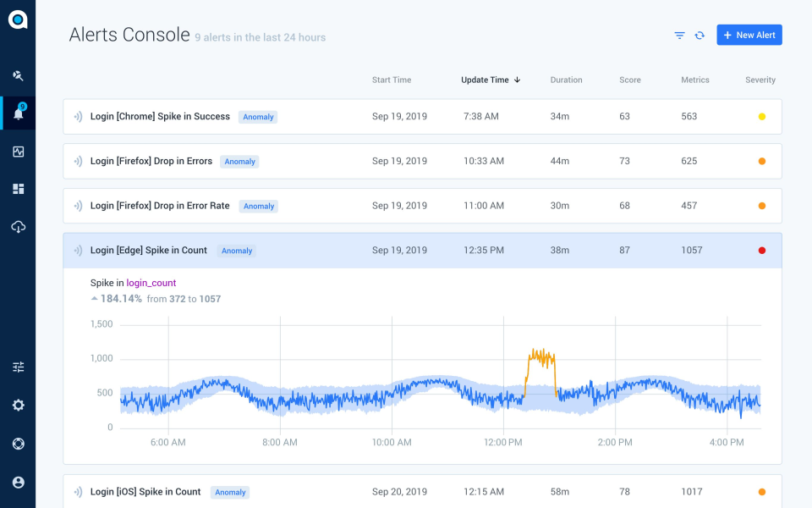Open the user account profile icon
Screen dimensions: 812x508
18,482
